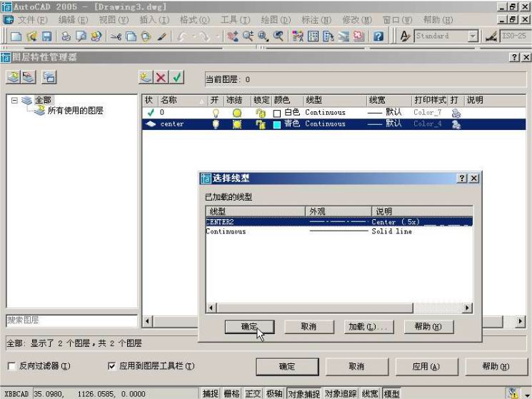Click the Publish toolbar icon
532x399 pixels.
click(96, 36)
